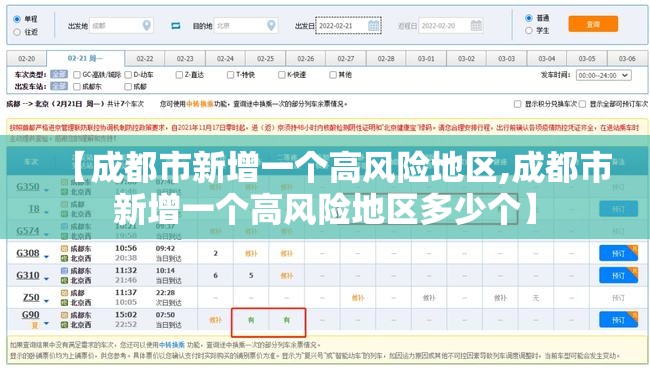The image size is (650, 374).
Task: Expand stops arrow beside G308
Action: [x=46, y=257]
